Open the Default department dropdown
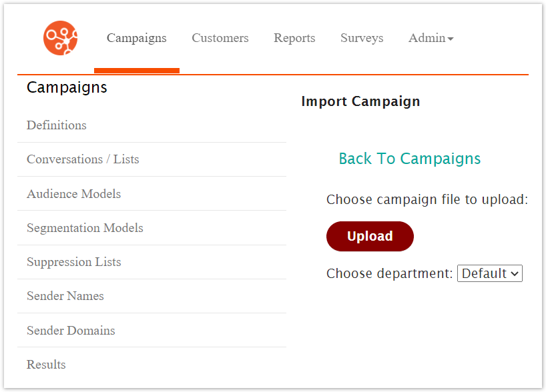The width and height of the screenshot is (546, 392). (489, 273)
